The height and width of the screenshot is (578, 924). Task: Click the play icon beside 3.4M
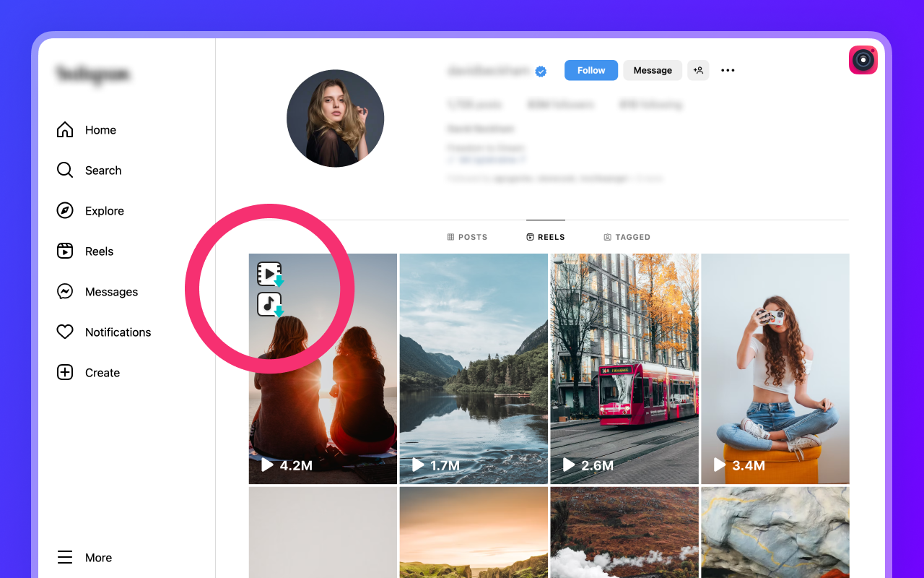pyautogui.click(x=720, y=465)
